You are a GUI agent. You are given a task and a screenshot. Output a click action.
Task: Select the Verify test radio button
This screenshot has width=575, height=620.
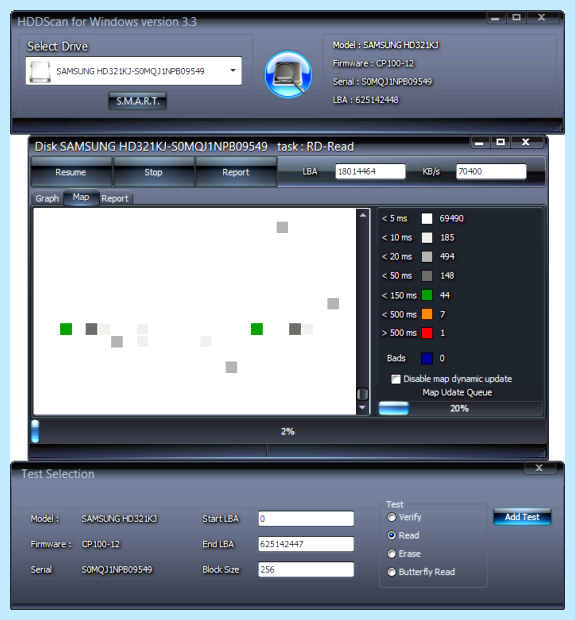[392, 517]
